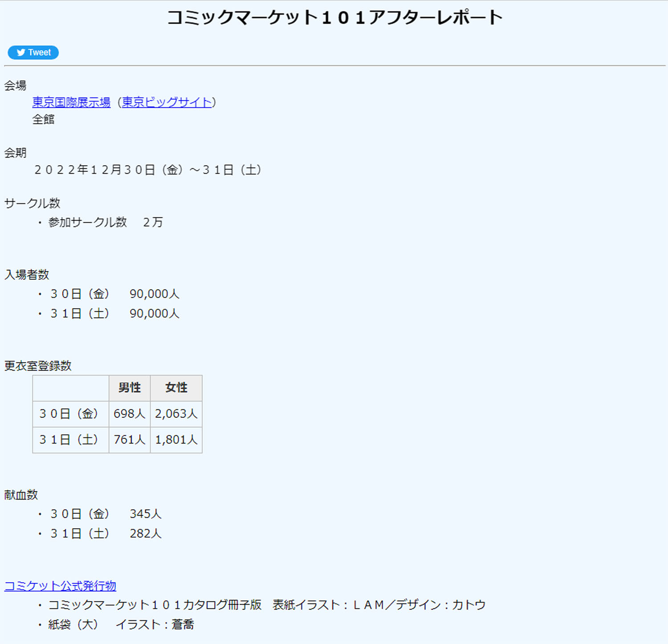The image size is (668, 644).
Task: Select the 女性 column header in the table
Action: [176, 387]
